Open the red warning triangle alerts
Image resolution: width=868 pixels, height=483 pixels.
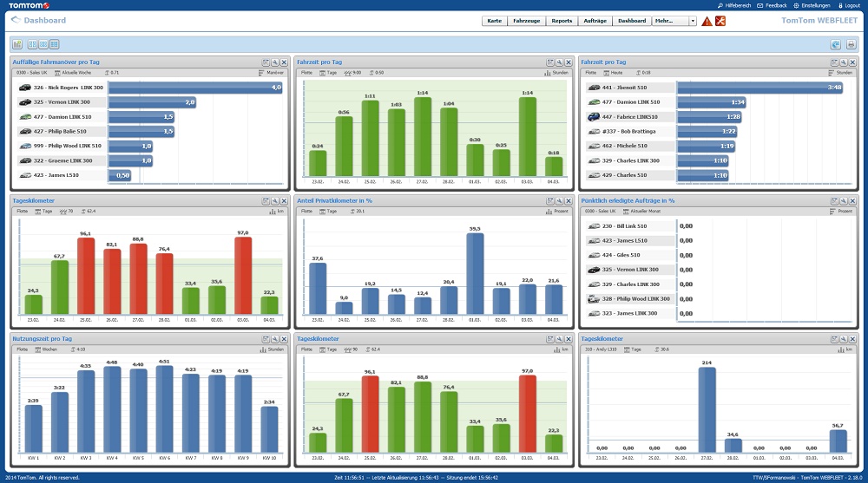[x=707, y=21]
